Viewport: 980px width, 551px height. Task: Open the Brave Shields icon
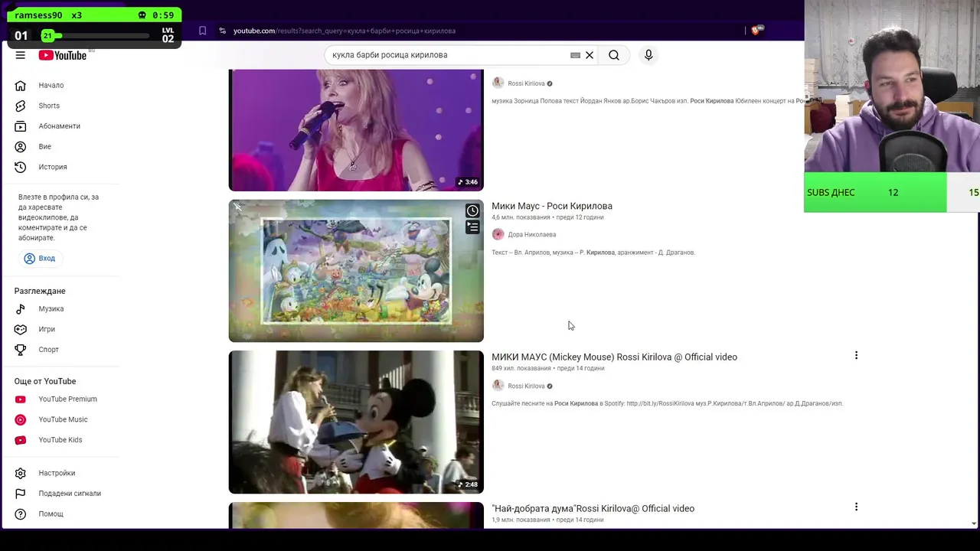pos(756,31)
